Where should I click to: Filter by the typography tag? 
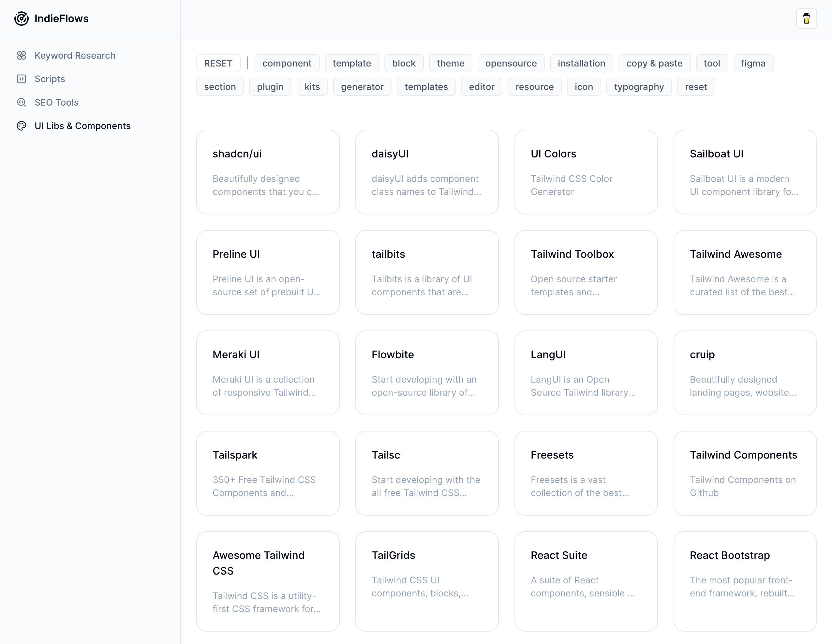point(639,87)
